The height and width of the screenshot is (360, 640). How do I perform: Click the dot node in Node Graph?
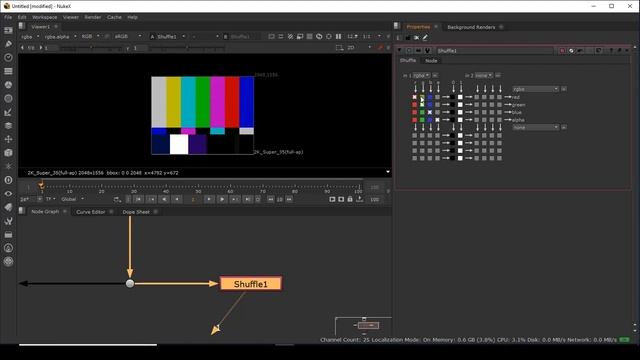pos(130,283)
